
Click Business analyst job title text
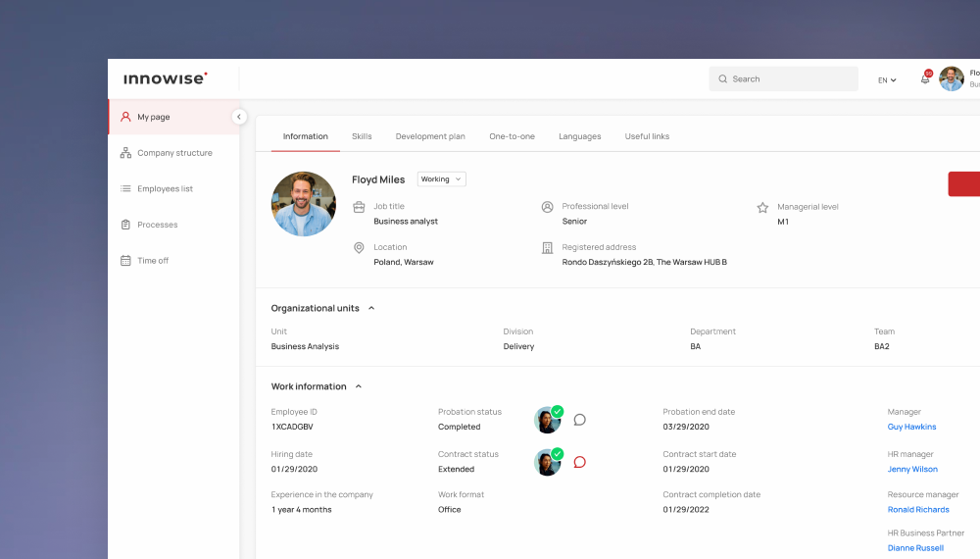(x=406, y=222)
